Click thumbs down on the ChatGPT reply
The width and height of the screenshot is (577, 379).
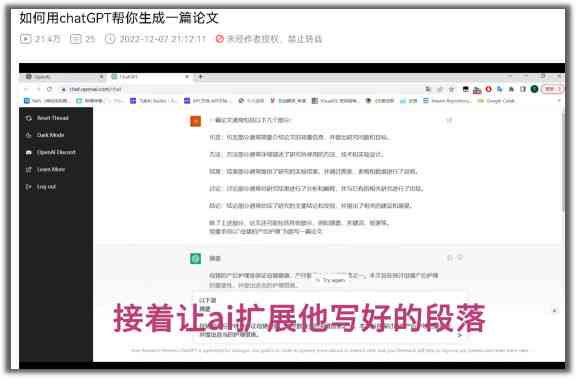tap(460, 258)
